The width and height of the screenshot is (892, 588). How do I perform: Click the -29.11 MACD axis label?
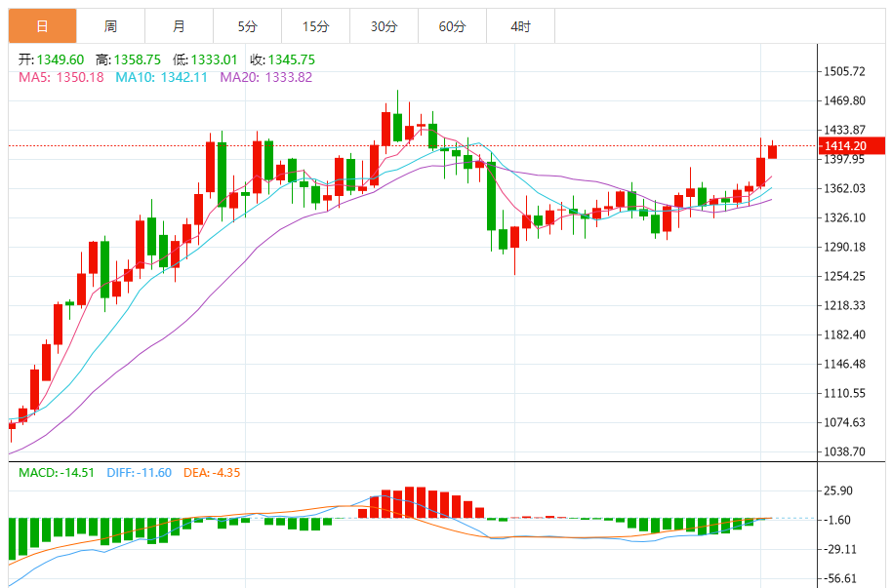click(840, 549)
